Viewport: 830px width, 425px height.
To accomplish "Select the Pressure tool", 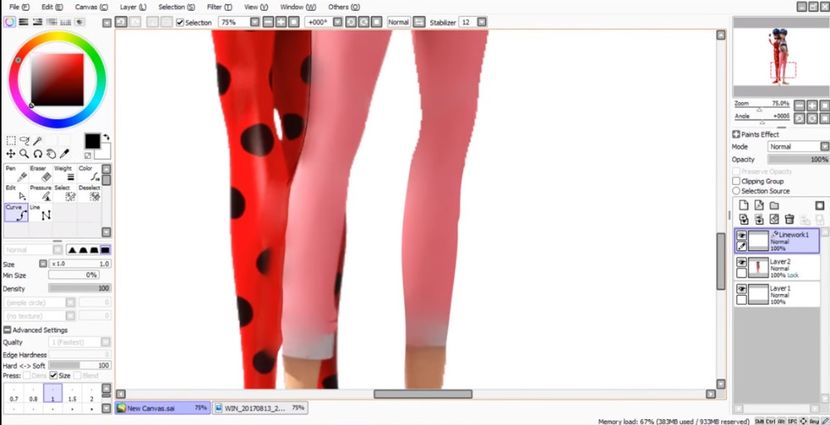I will pyautogui.click(x=40, y=193).
